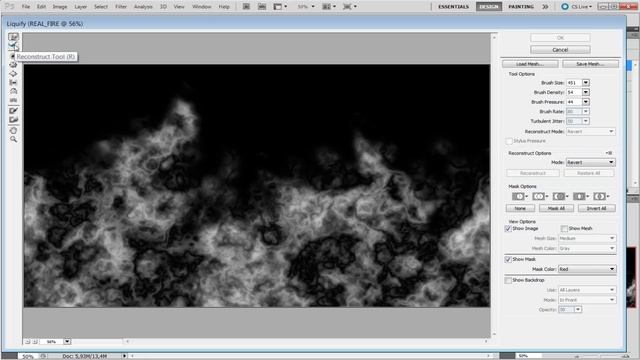Select the Turbulence tool
The height and width of the screenshot is (360, 640).
(13, 100)
